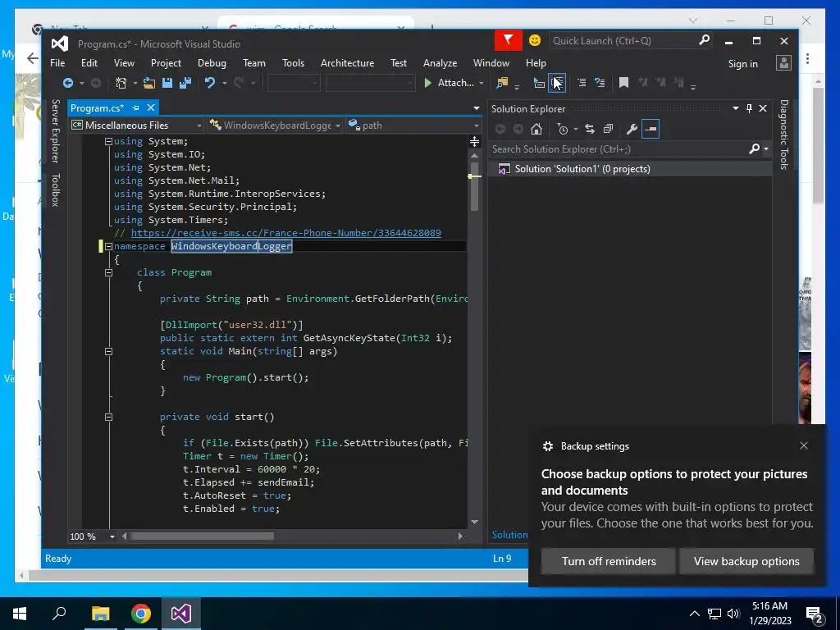Click the Undo arrow icon
Screen dimensions: 840x630
tap(210, 83)
